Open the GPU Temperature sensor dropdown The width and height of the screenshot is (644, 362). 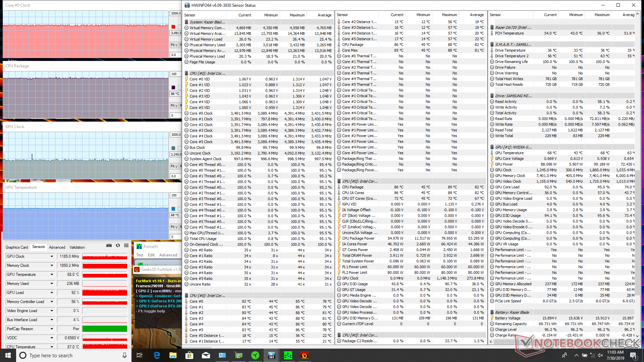52,275
